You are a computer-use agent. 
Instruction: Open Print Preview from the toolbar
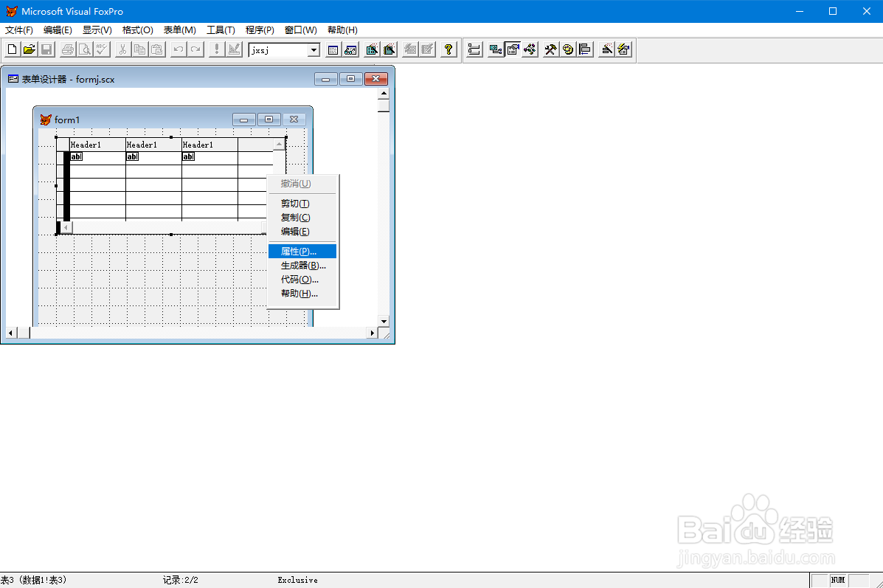coord(85,49)
